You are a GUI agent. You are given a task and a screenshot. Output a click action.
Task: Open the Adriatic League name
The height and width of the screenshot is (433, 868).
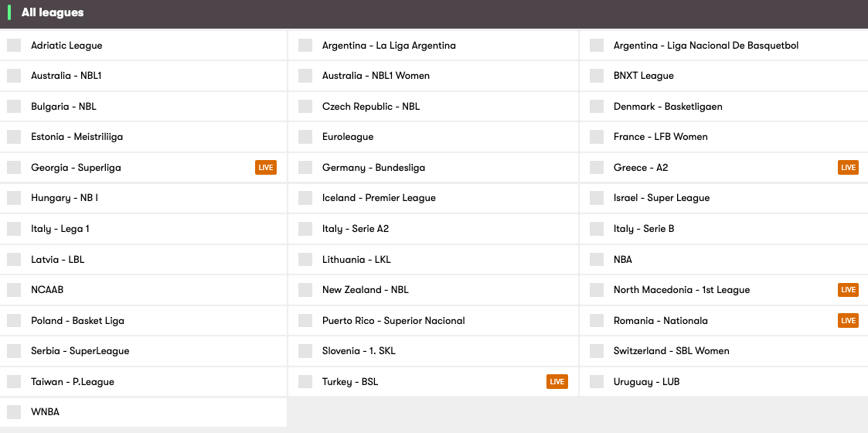click(66, 46)
